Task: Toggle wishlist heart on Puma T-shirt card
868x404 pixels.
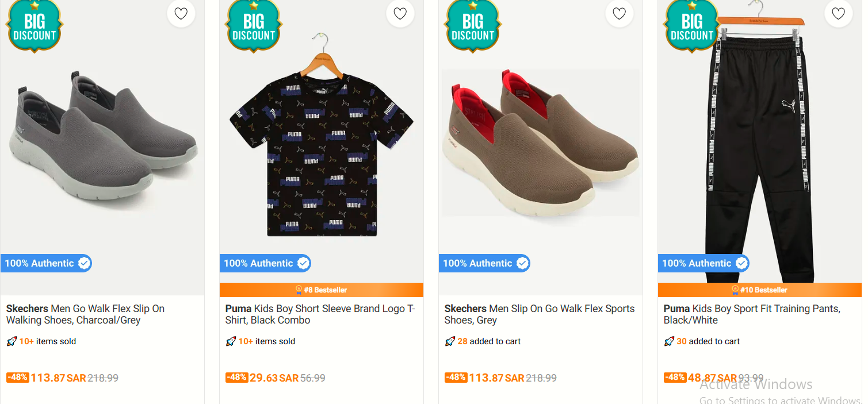Action: [400, 13]
